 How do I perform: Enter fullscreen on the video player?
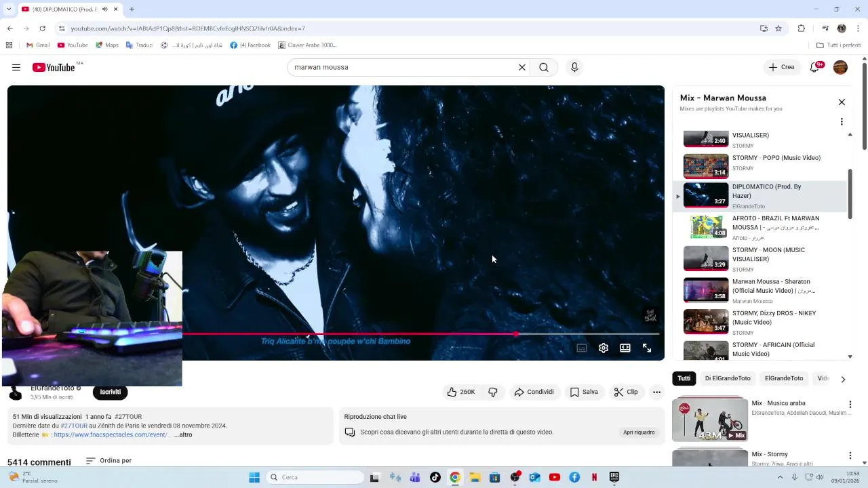tap(647, 348)
